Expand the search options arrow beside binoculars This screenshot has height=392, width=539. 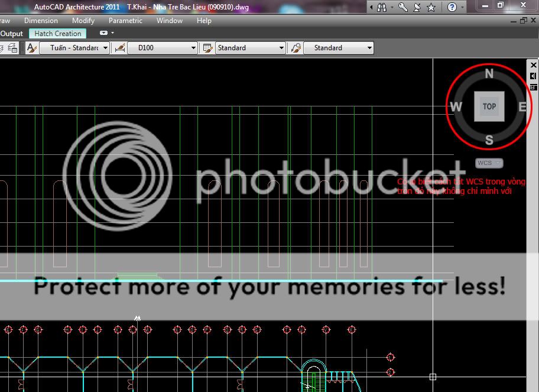[392, 7]
